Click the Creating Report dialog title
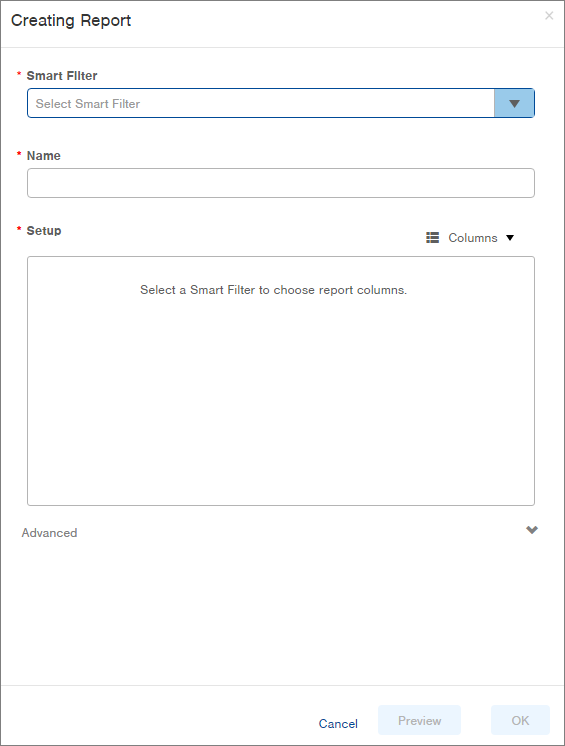 click(71, 20)
